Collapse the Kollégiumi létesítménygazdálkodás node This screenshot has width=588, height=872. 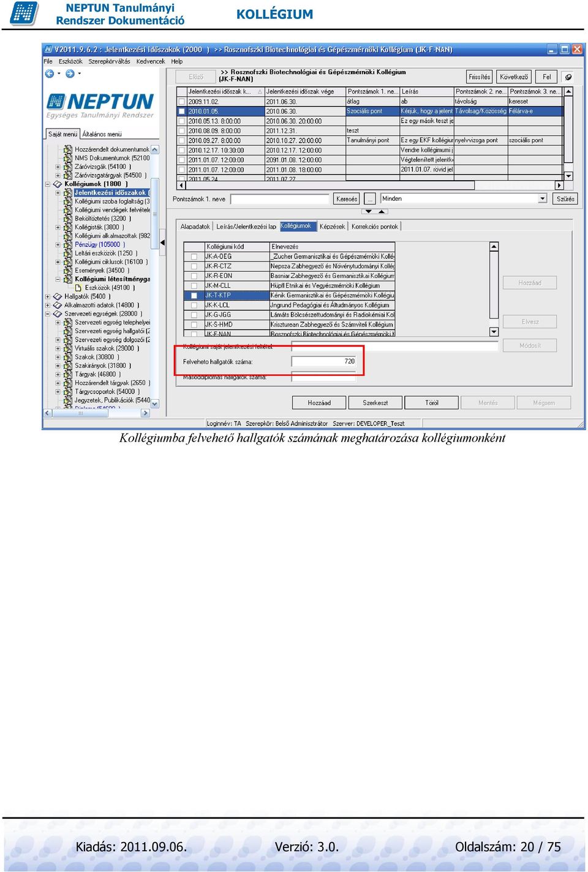point(58,279)
